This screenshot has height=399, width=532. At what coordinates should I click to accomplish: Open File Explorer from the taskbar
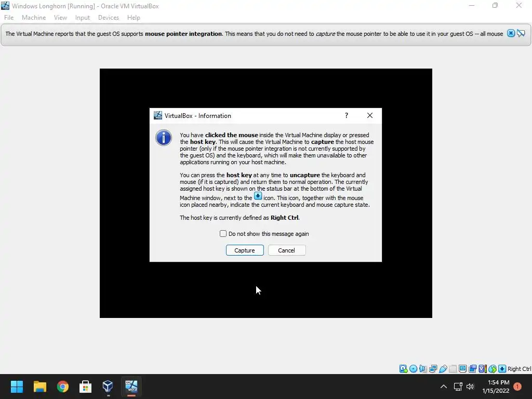point(39,387)
